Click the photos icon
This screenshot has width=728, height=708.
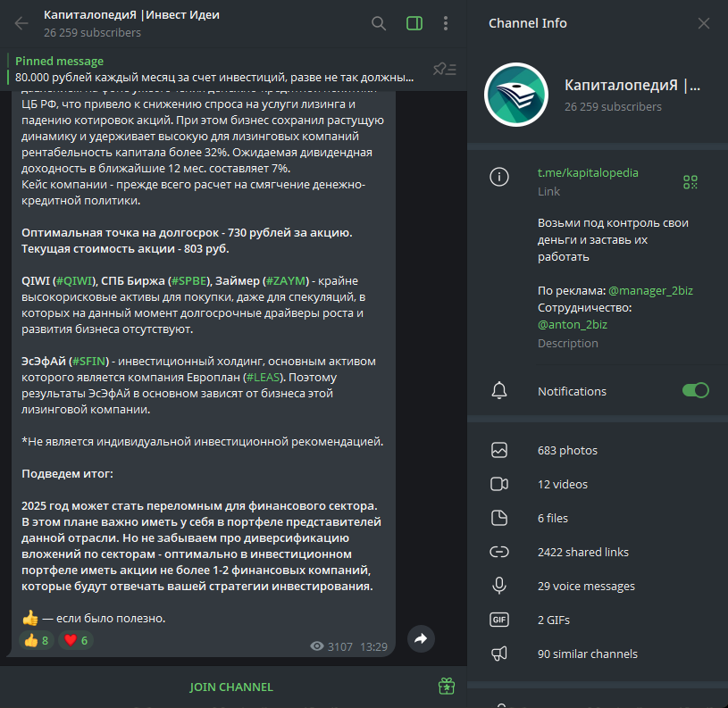[x=499, y=450]
